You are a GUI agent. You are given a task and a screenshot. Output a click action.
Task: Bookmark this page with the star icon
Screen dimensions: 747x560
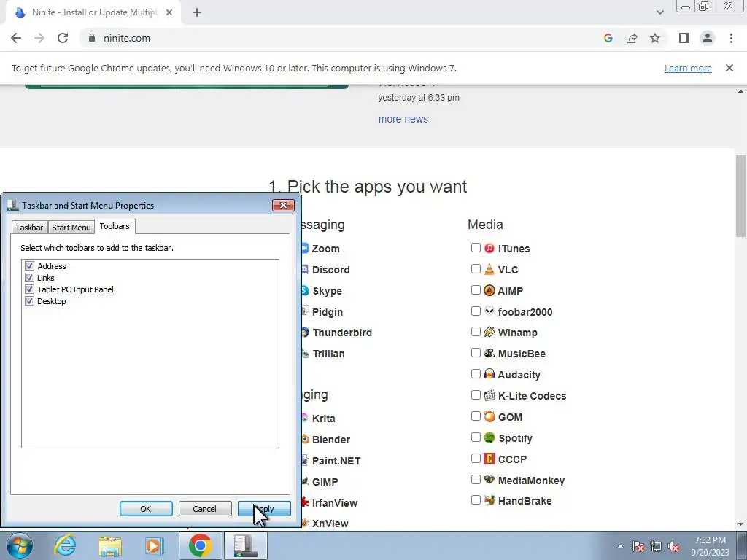click(x=655, y=38)
